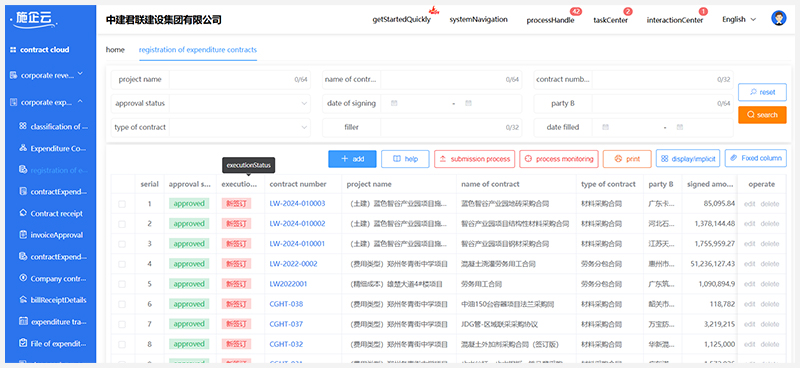Click the start-date calendar icon for date filled

605,127
